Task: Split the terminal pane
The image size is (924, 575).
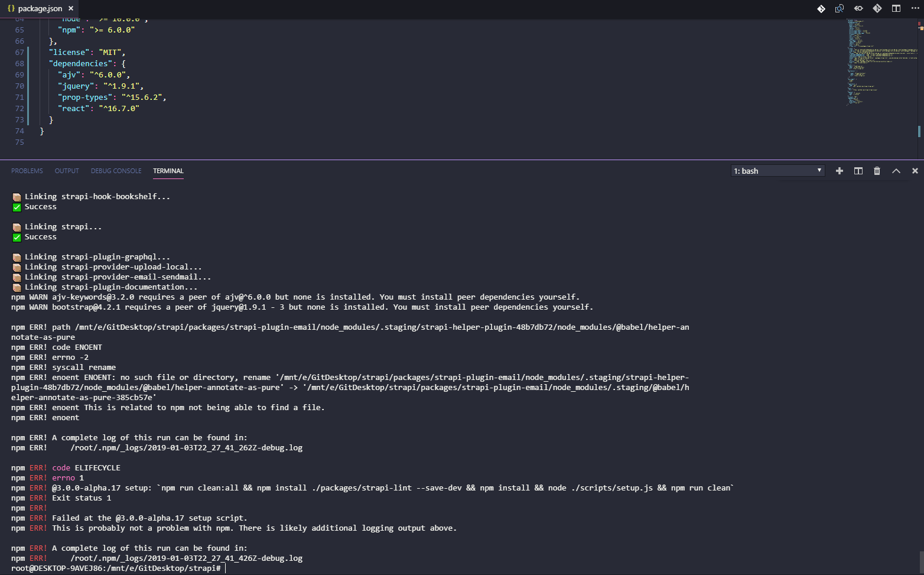Action: [858, 171]
